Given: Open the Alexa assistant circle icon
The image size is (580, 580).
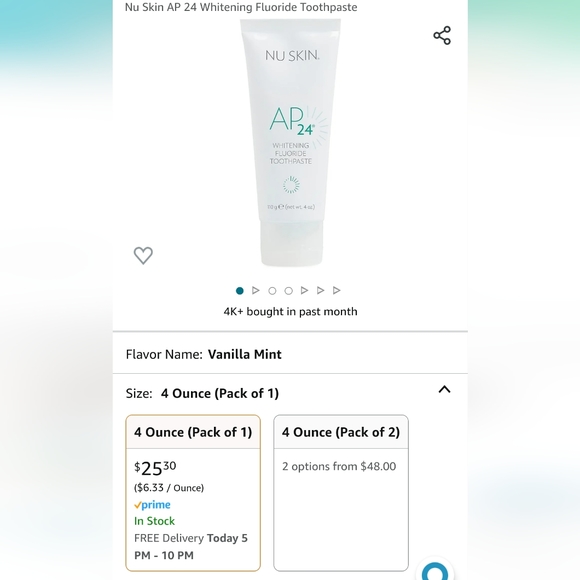Looking at the screenshot, I should (x=435, y=571).
